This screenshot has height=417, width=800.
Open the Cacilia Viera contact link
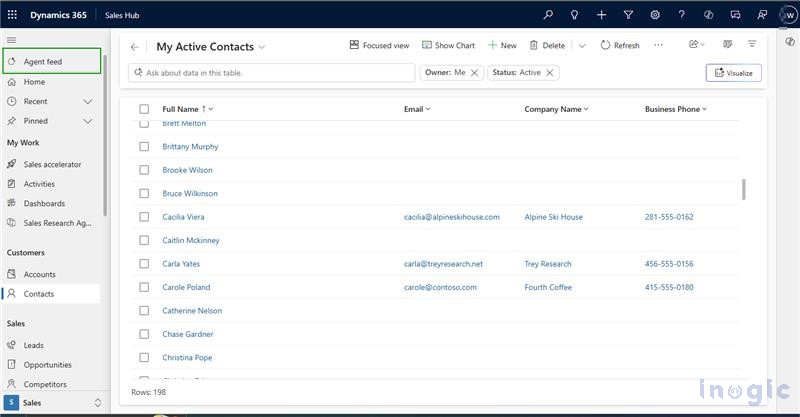(183, 217)
